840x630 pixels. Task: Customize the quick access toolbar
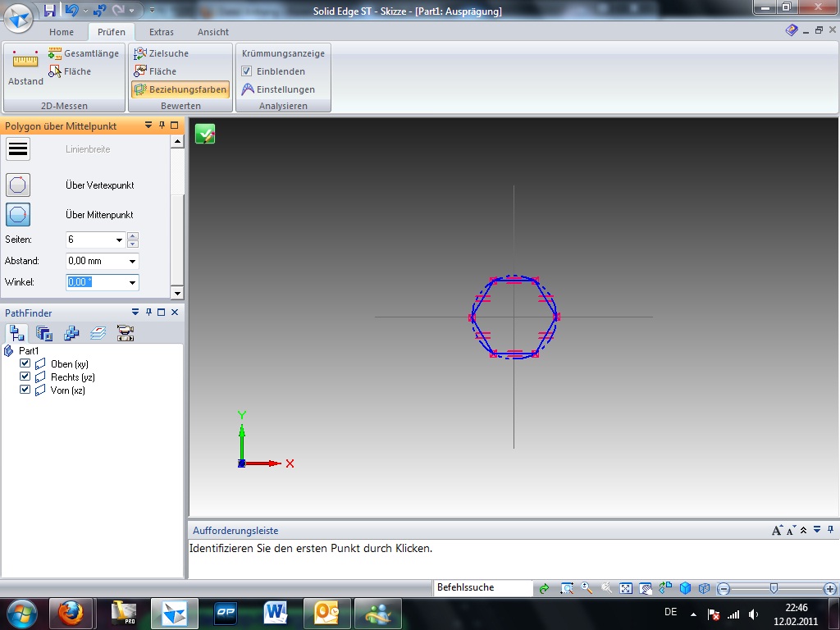[x=152, y=10]
